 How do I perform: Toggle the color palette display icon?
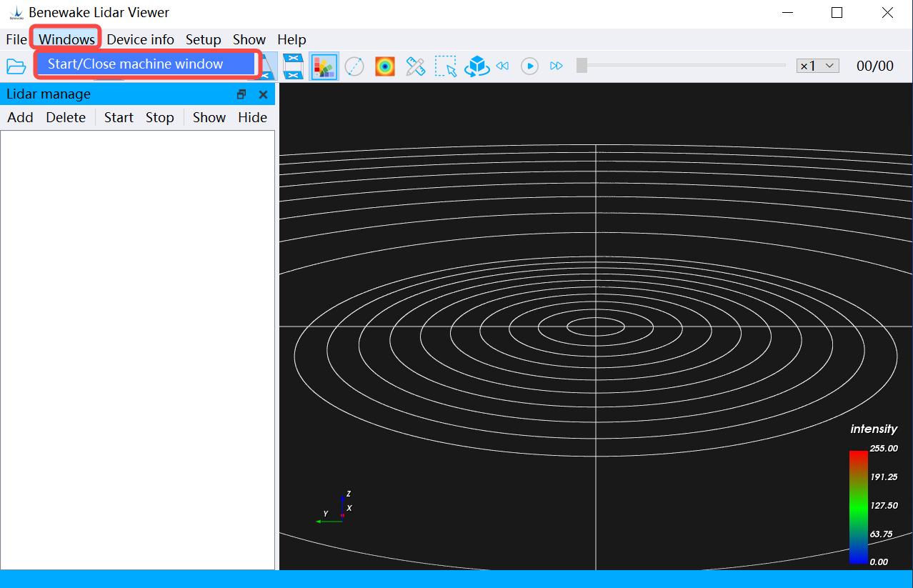click(x=324, y=66)
